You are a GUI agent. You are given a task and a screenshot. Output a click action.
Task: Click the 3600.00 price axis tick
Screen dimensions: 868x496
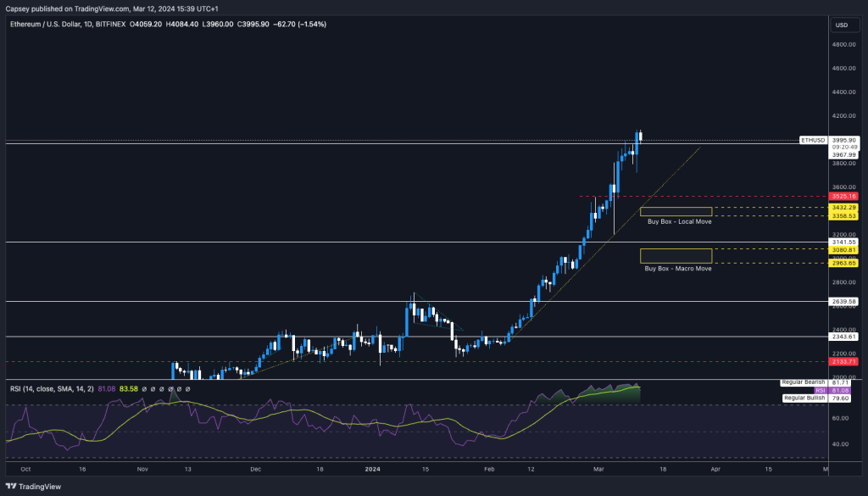click(843, 187)
